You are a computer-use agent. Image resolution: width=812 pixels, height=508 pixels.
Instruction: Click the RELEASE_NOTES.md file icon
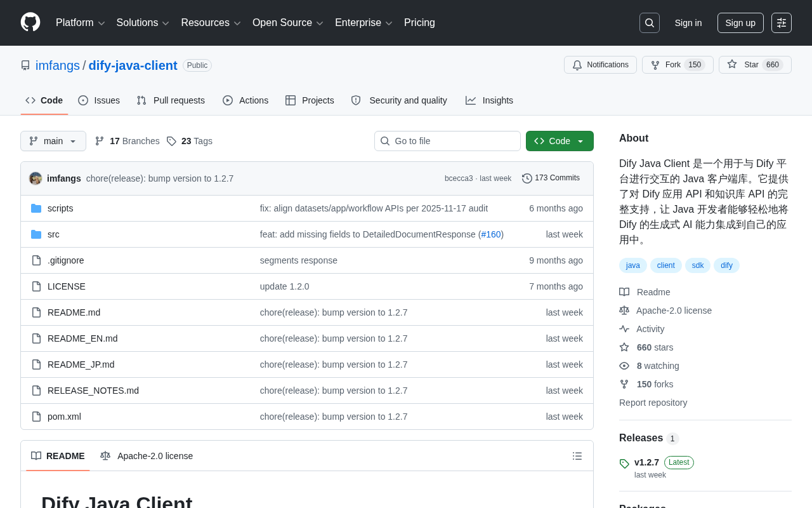[x=36, y=391]
